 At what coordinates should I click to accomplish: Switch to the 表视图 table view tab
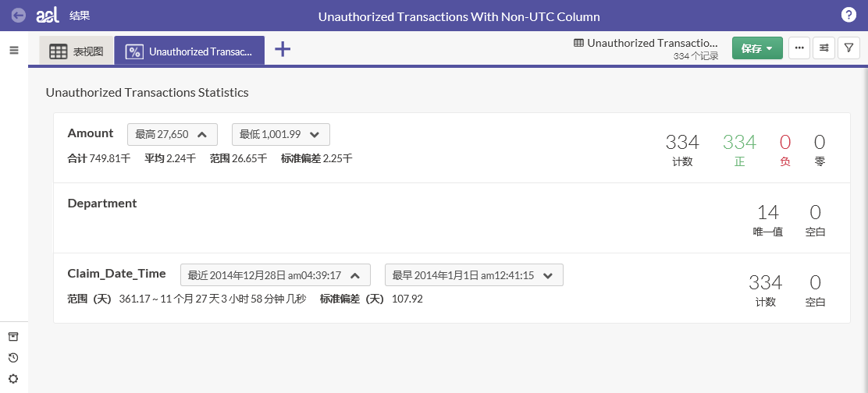click(x=76, y=51)
